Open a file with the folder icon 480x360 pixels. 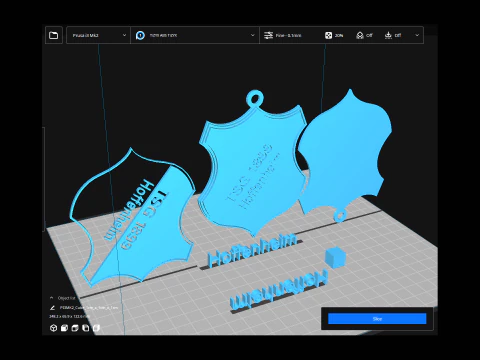54,35
